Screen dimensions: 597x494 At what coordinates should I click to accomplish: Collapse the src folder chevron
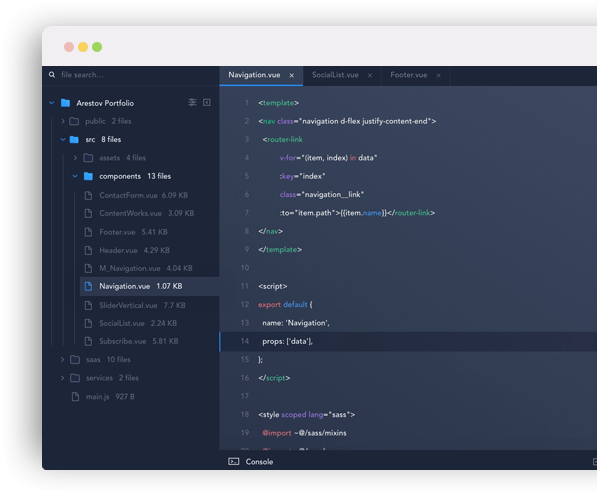tap(63, 139)
